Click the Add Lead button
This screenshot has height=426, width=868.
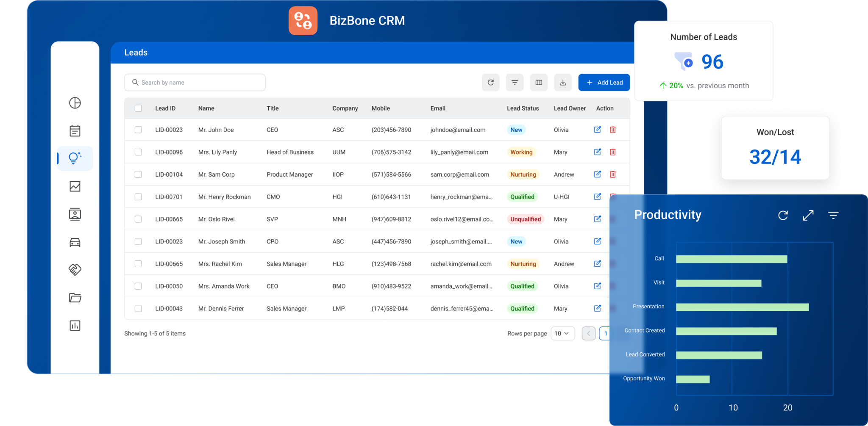[x=604, y=83]
